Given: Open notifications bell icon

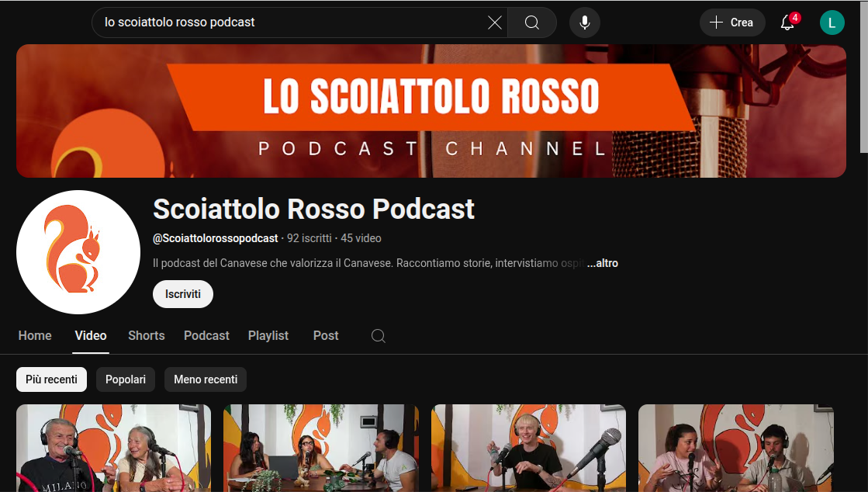Looking at the screenshot, I should pyautogui.click(x=787, y=23).
